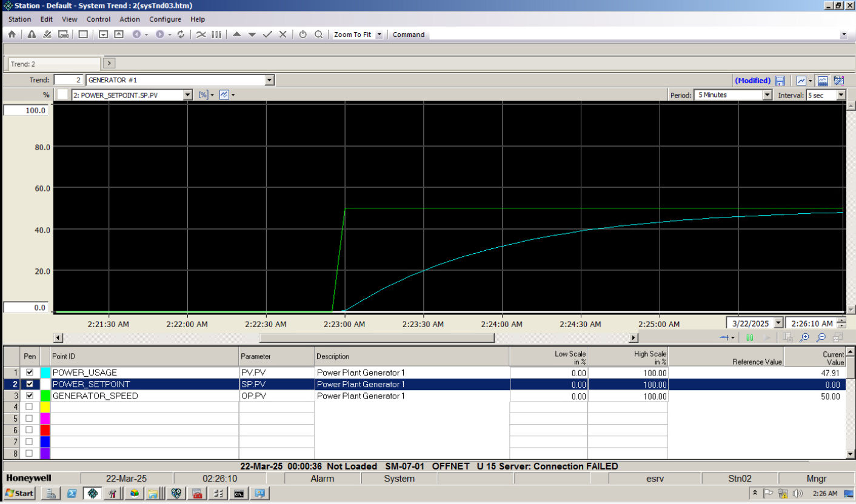Expand the command line dropdown arrow
The width and height of the screenshot is (856, 504).
844,35
